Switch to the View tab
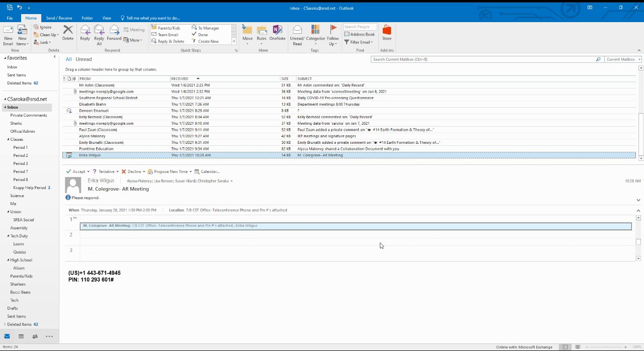The width and height of the screenshot is (644, 351). click(107, 18)
